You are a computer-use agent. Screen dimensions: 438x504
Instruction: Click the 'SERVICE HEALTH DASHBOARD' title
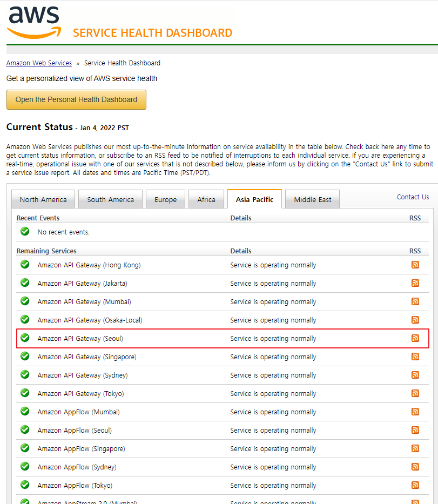click(x=153, y=33)
